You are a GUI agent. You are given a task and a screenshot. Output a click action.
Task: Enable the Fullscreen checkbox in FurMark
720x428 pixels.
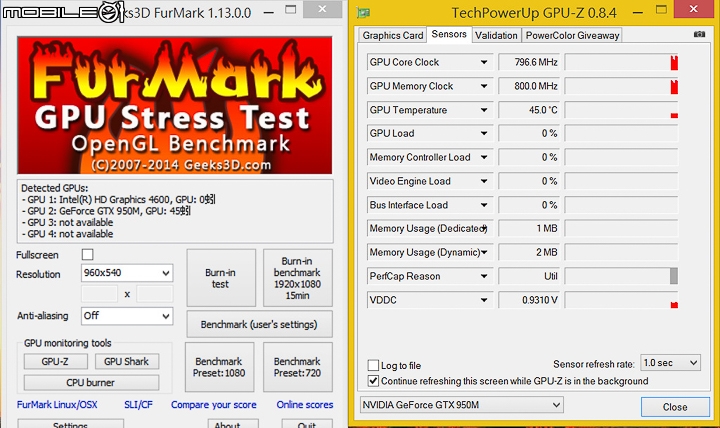(87, 254)
